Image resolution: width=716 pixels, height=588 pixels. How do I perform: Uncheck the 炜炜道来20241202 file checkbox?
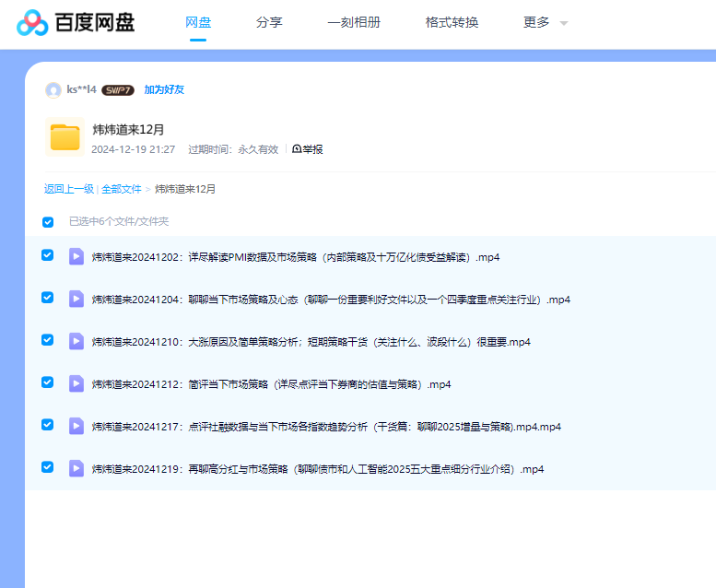pos(48,255)
